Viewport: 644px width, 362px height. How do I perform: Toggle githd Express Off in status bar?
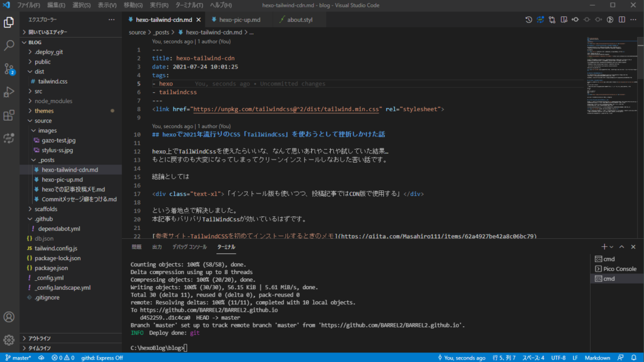click(x=102, y=358)
